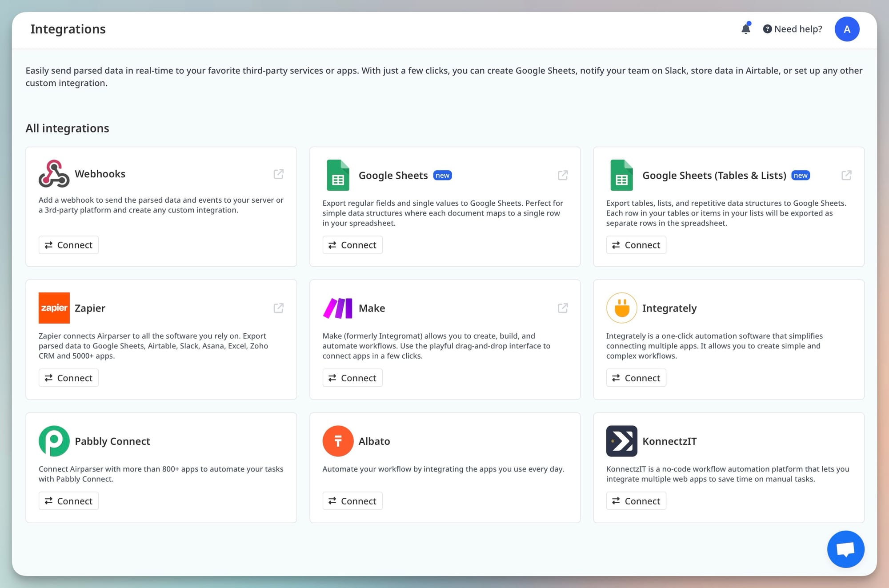The image size is (889, 588).
Task: Open Webhooks external link icon
Action: (279, 174)
